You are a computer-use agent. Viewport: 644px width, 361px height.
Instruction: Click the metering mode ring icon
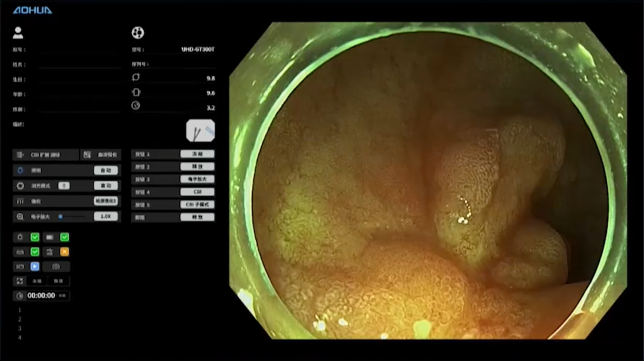(x=20, y=186)
